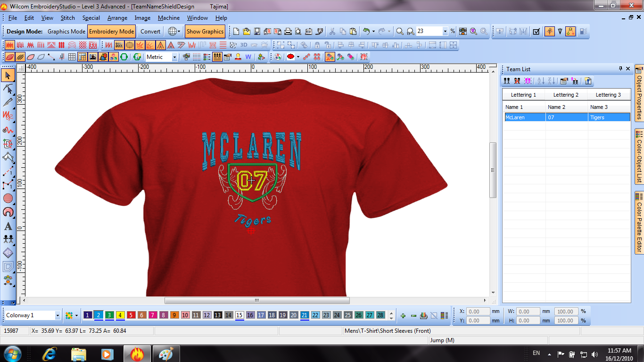This screenshot has height=362, width=644.
Task: Click the Cut scissors icon
Action: (x=332, y=32)
